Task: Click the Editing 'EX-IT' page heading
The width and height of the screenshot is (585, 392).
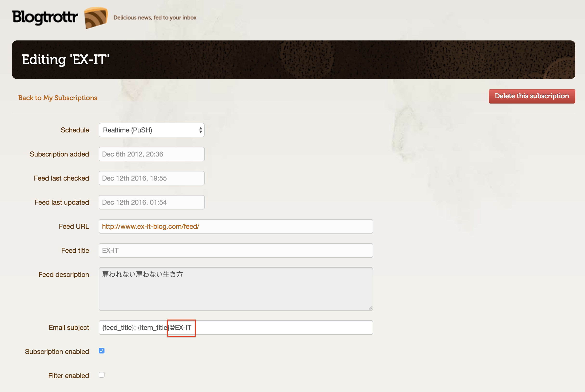Action: click(65, 59)
